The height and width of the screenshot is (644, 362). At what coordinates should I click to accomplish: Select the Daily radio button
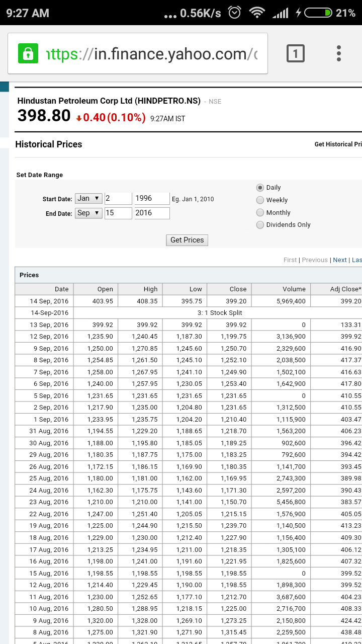(x=260, y=187)
